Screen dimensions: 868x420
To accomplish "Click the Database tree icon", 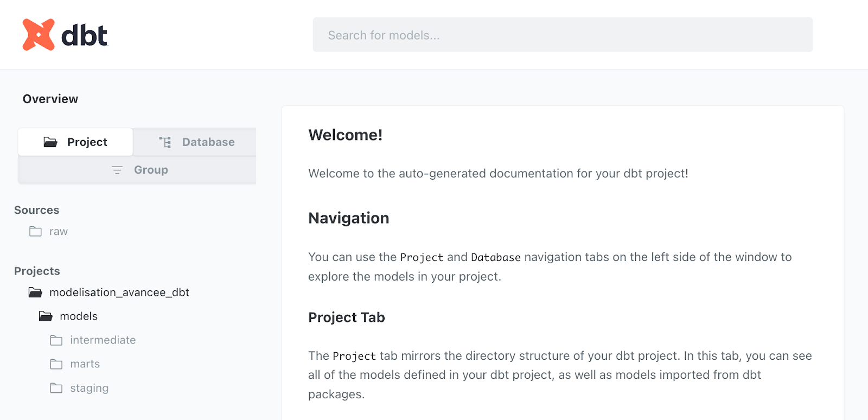I will pyautogui.click(x=165, y=142).
